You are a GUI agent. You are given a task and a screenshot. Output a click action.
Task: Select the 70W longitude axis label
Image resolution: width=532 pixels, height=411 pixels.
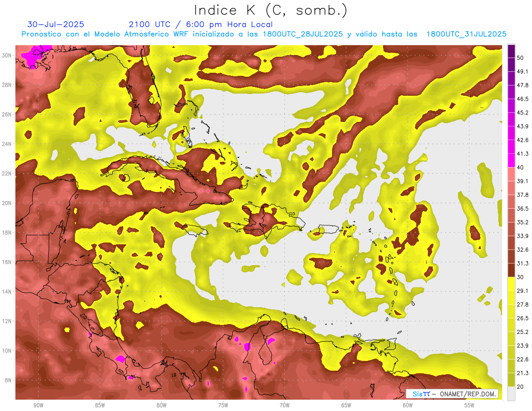pyautogui.click(x=285, y=405)
